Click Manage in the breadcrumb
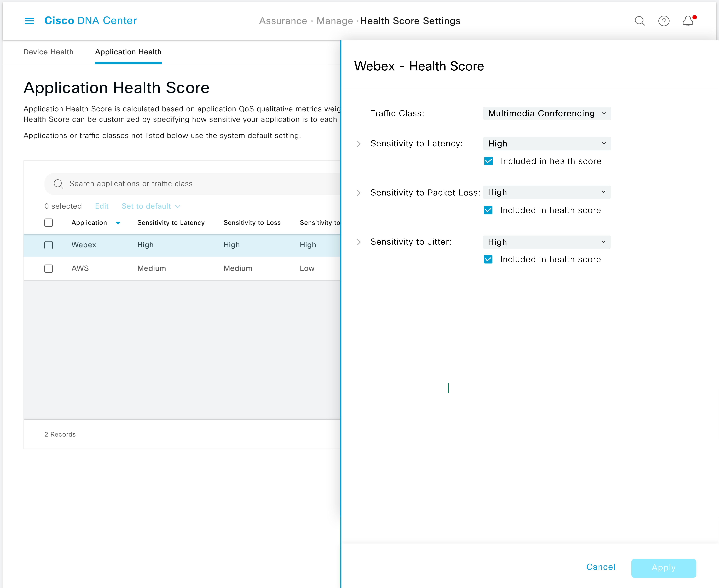This screenshot has height=588, width=719. pos(335,21)
